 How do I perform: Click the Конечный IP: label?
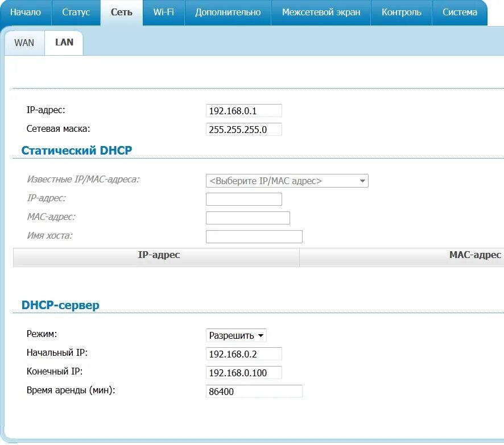click(54, 372)
